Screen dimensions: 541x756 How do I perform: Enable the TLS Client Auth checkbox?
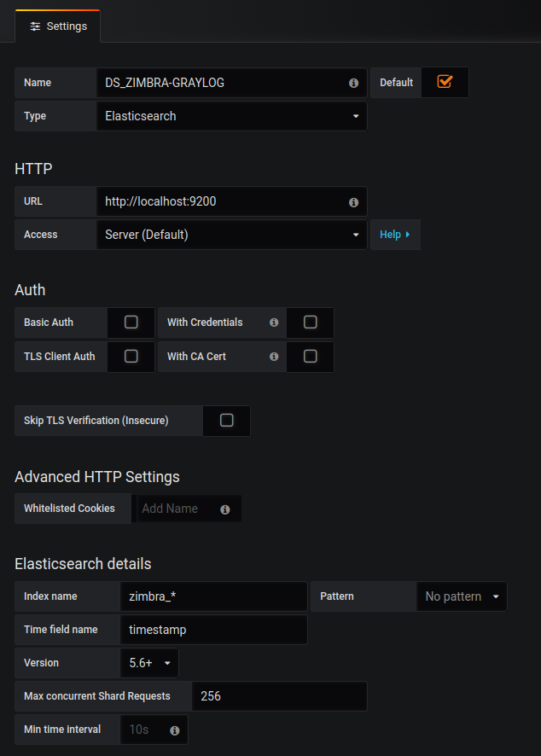coord(131,356)
